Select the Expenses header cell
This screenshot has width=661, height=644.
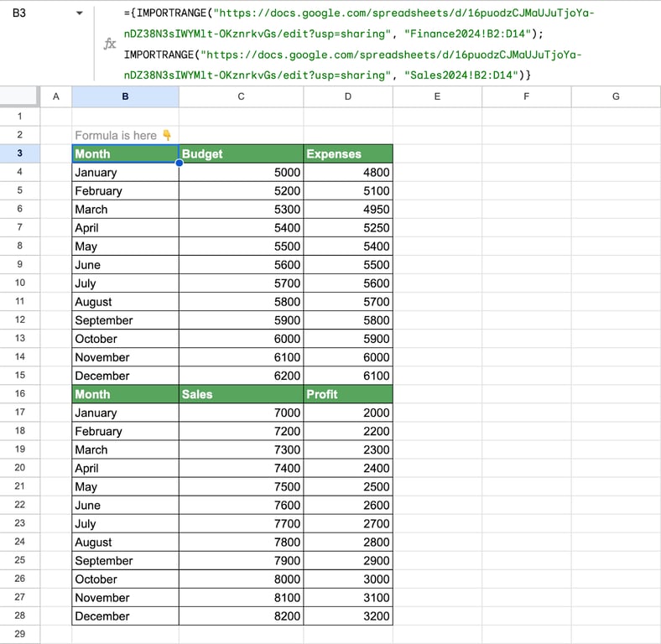coord(348,153)
